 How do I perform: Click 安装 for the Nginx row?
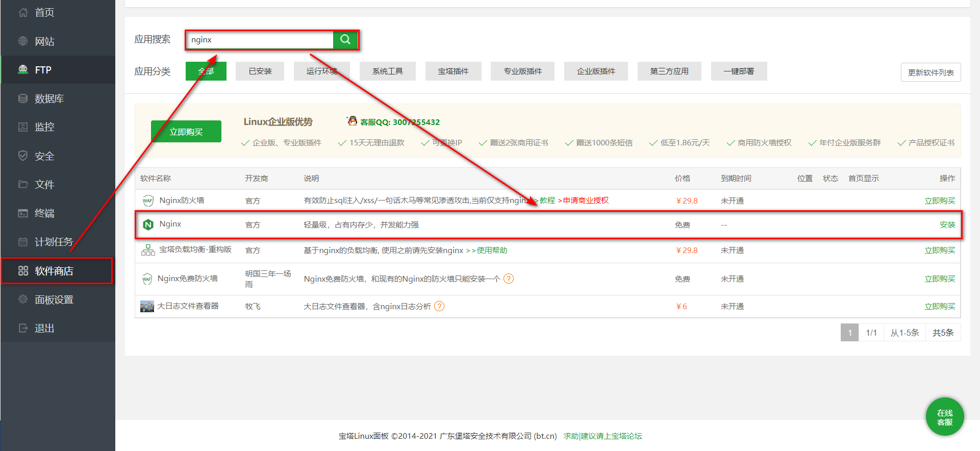click(947, 224)
